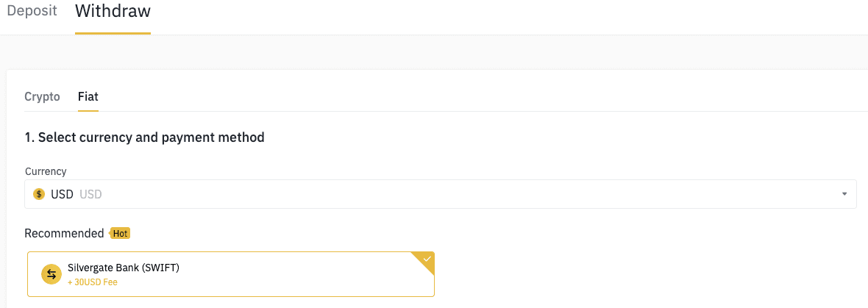Expand the Currency dropdown arrow
Screen dimensions: 868x308
point(844,194)
